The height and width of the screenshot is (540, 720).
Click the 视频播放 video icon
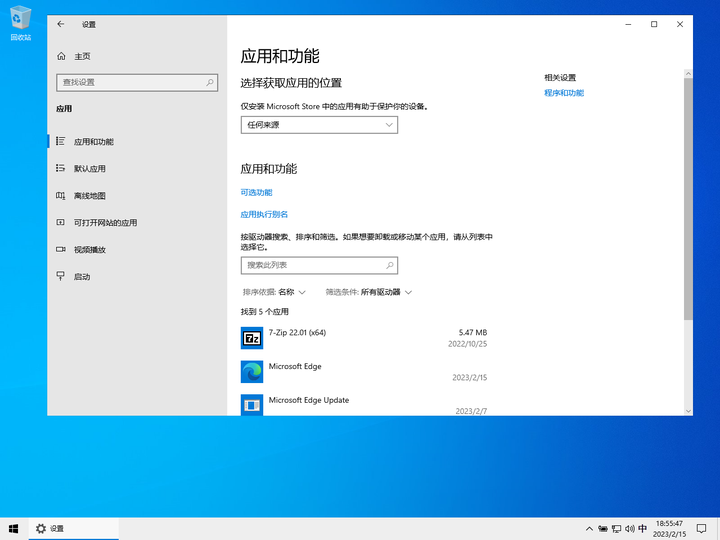tap(61, 249)
